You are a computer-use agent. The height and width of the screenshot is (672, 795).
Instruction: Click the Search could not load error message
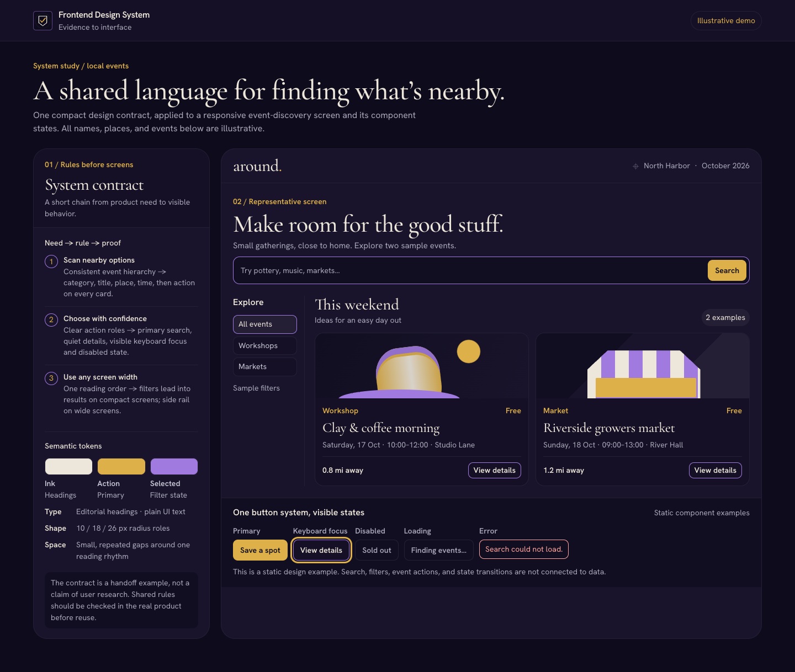pyautogui.click(x=524, y=549)
